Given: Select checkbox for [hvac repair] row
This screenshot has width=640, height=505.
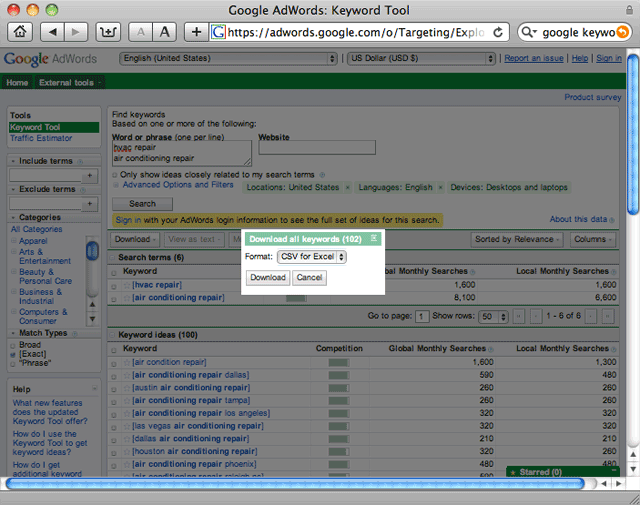Looking at the screenshot, I should coord(114,287).
